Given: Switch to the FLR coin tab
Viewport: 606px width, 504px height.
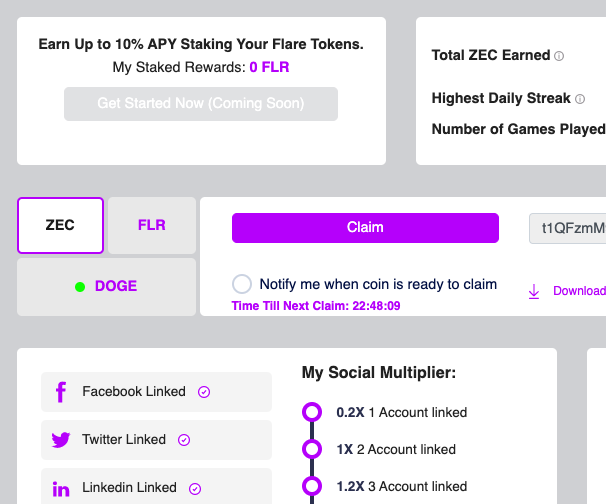Looking at the screenshot, I should pyautogui.click(x=152, y=225).
